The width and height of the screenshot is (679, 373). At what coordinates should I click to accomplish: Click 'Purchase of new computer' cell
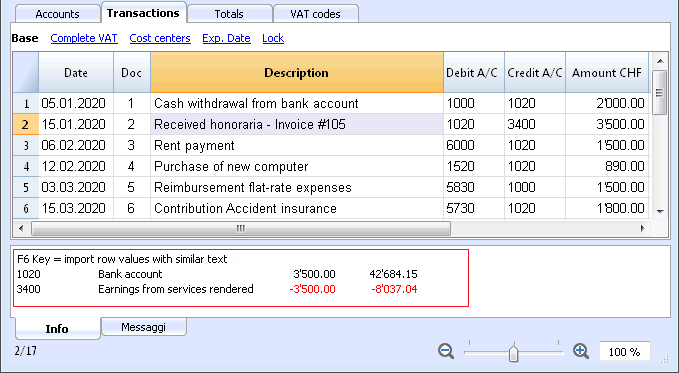(297, 166)
